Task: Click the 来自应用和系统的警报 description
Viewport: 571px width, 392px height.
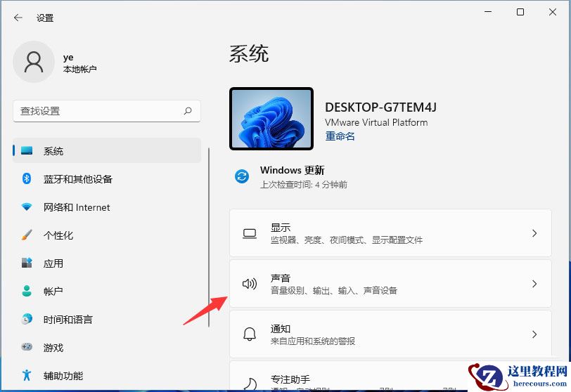Action: 313,341
